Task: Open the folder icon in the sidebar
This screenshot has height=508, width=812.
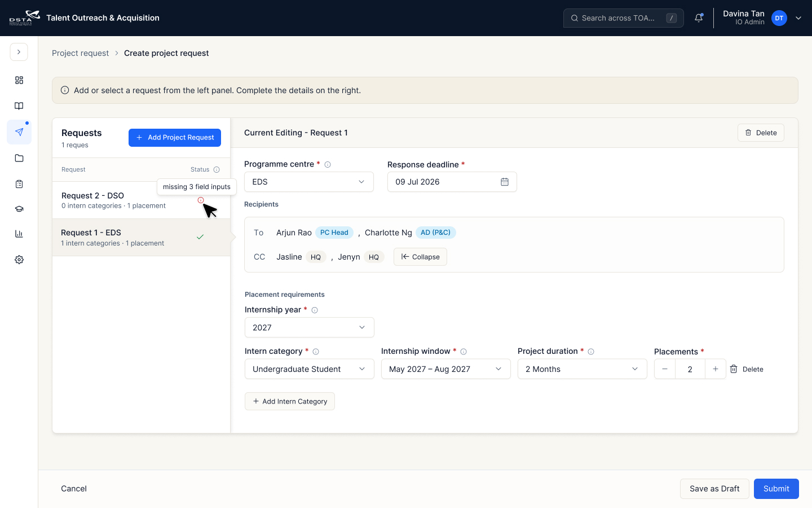Action: (x=19, y=158)
